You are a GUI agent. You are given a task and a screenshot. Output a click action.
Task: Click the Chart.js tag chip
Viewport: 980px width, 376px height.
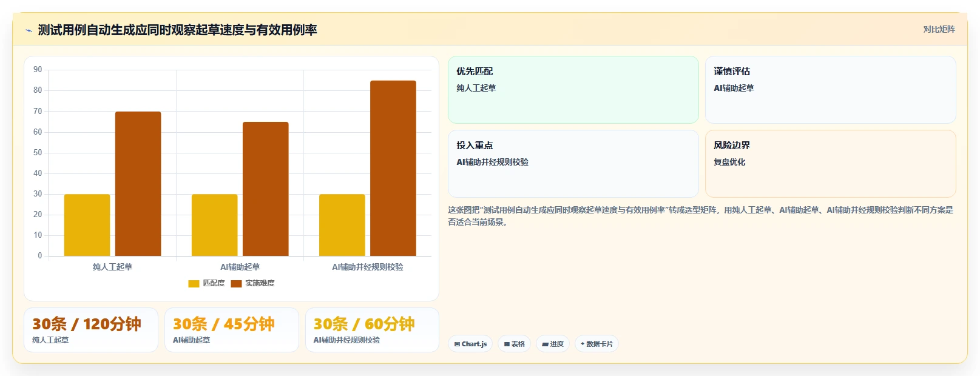pos(470,344)
